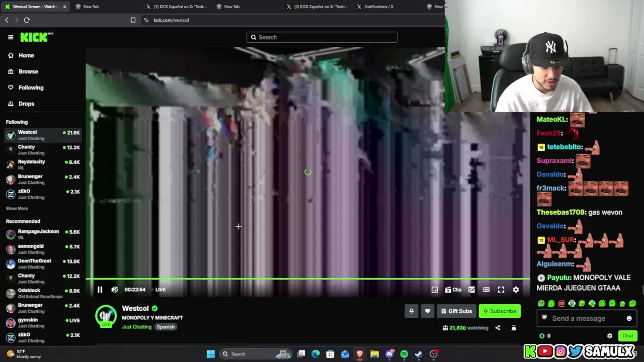Toggle channel notifications bell
644x362 pixels.
(x=412, y=311)
